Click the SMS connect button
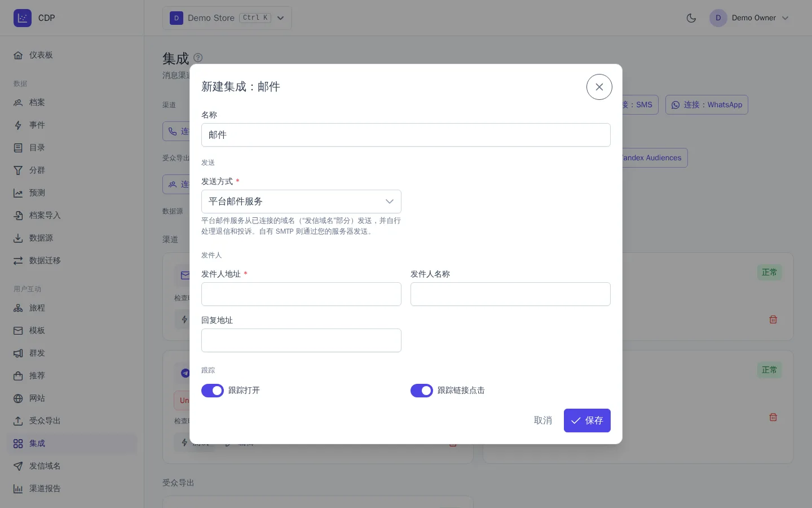This screenshot has width=812, height=508. pyautogui.click(x=640, y=105)
